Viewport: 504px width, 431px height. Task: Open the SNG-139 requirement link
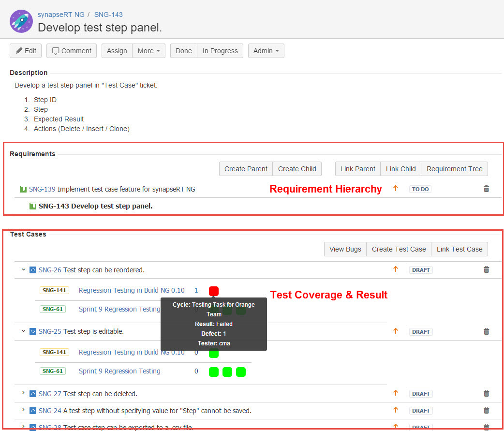point(42,189)
